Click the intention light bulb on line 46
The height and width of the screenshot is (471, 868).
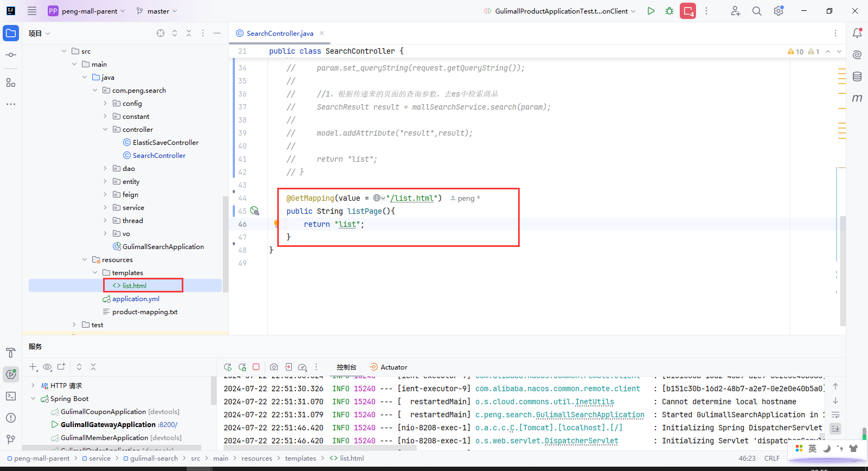pos(276,223)
